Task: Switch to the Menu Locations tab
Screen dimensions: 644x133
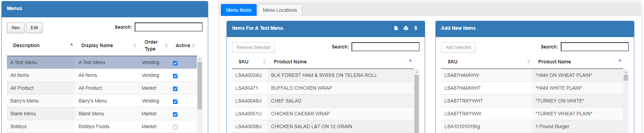Action: click(x=280, y=10)
